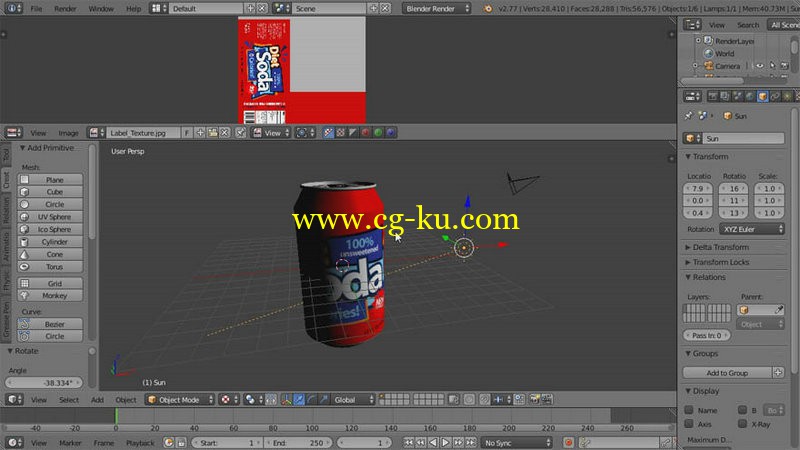Click the parent object eyedropper icon
Viewport: 800px width, 450px height.
pos(779,310)
